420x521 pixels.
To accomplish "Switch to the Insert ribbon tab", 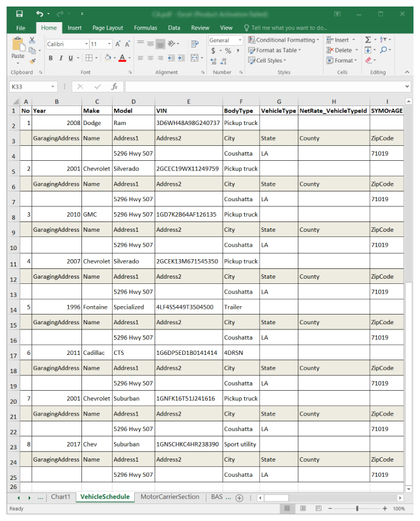I will coord(74,28).
